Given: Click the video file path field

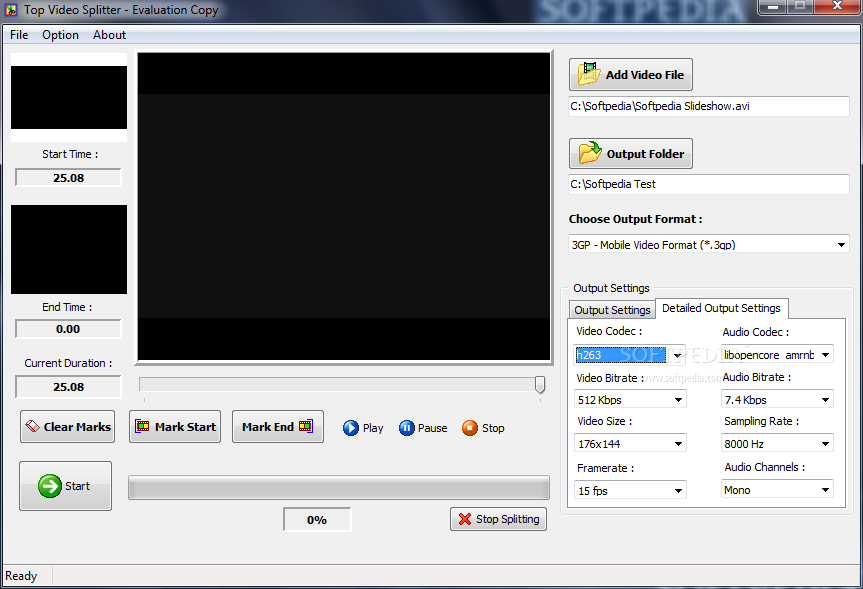Looking at the screenshot, I should [708, 106].
